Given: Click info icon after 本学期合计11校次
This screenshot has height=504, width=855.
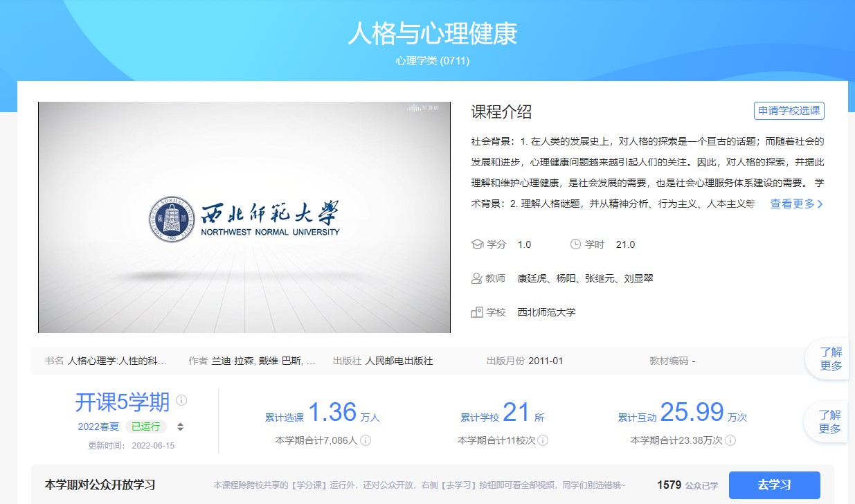Looking at the screenshot, I should (543, 440).
